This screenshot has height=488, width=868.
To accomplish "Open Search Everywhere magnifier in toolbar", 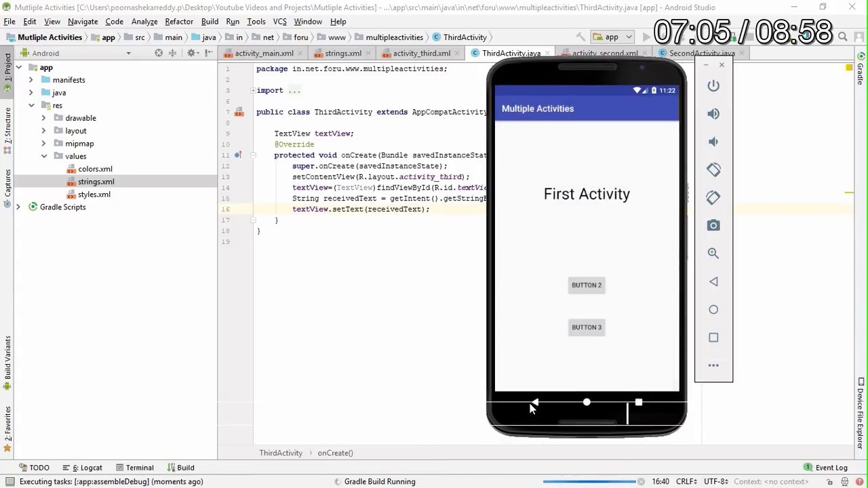I will click(x=843, y=37).
